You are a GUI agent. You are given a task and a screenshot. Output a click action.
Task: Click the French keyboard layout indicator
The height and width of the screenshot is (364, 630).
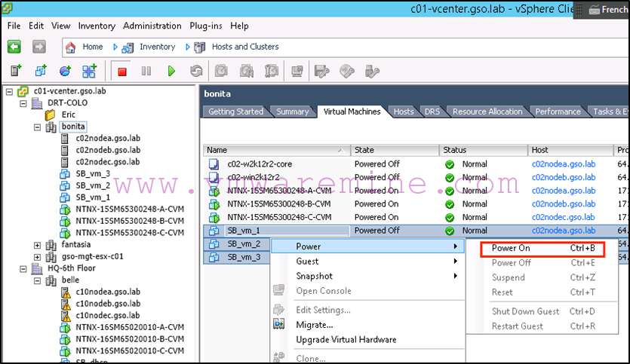tap(608, 9)
